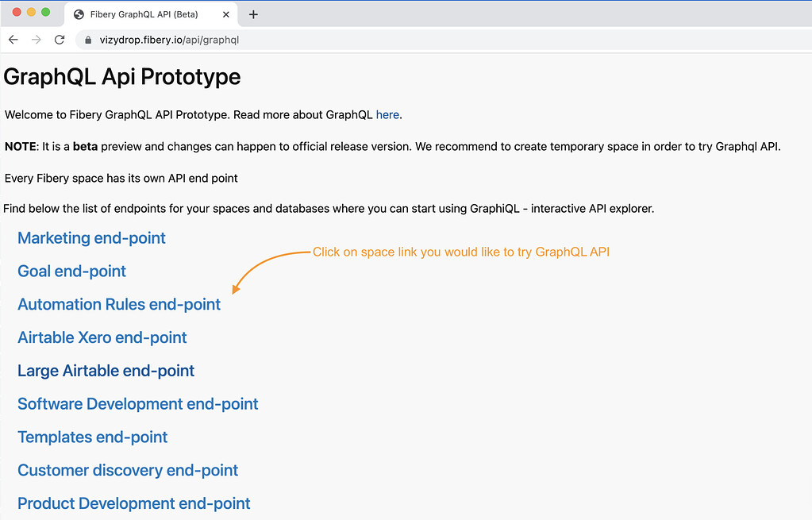Close the Fibery GraphQL API tab
812x520 pixels.
tap(225, 13)
